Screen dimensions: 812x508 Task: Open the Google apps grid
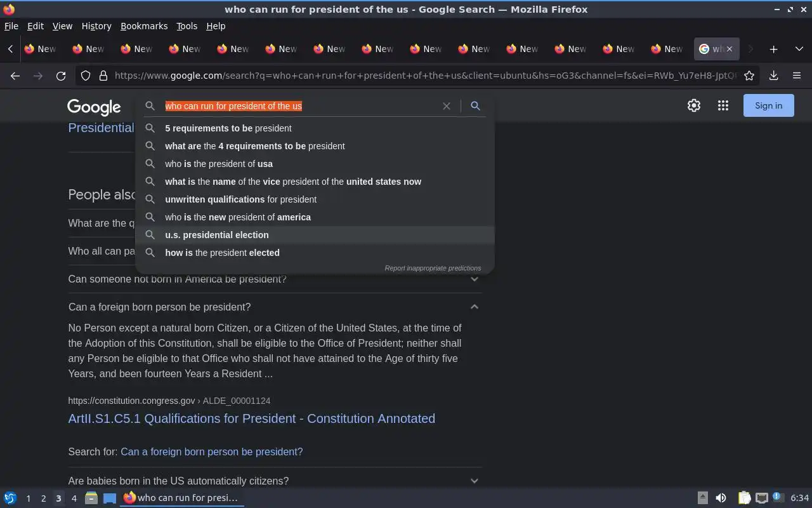click(x=723, y=106)
